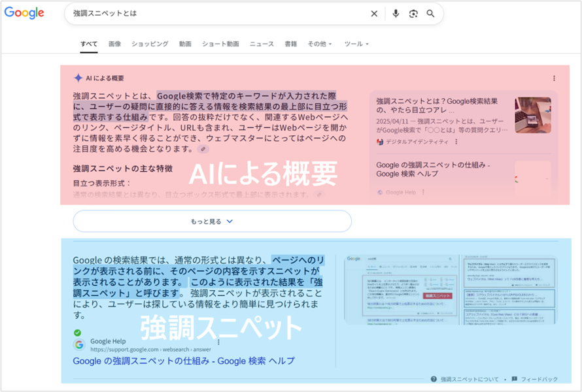The width and height of the screenshot is (582, 392).
Task: Open the 書籍 tab
Action: tap(290, 44)
